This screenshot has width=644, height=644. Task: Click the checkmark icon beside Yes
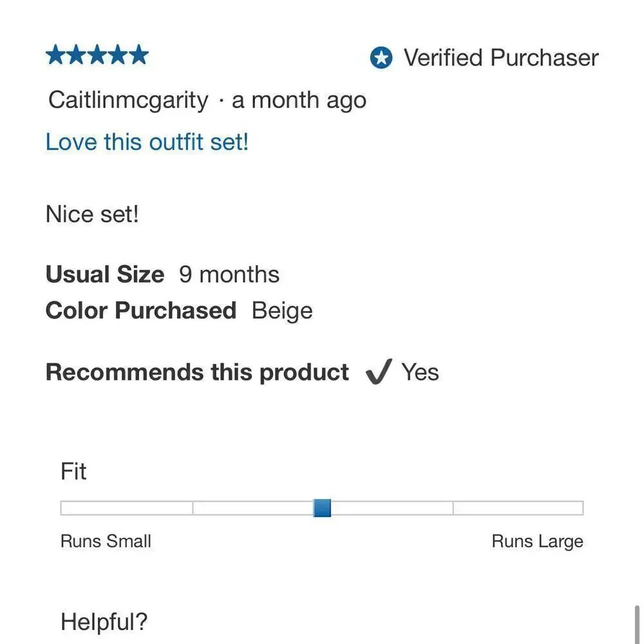[x=379, y=372]
